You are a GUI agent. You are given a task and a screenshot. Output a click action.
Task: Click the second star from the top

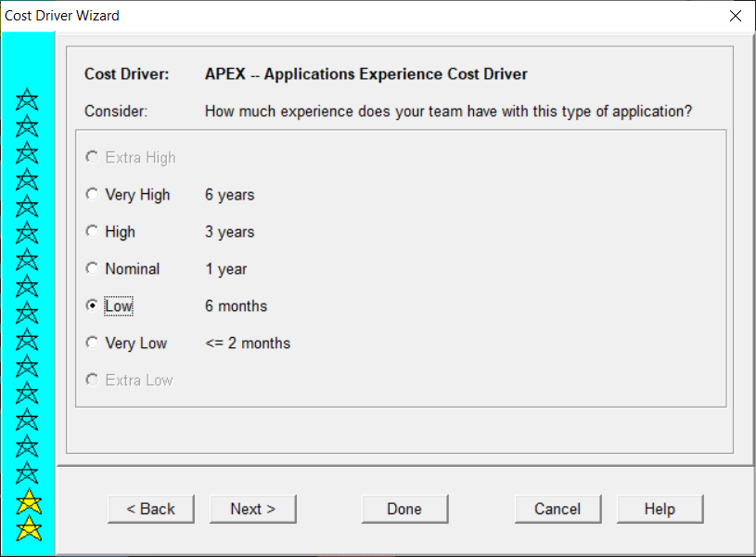click(x=27, y=126)
